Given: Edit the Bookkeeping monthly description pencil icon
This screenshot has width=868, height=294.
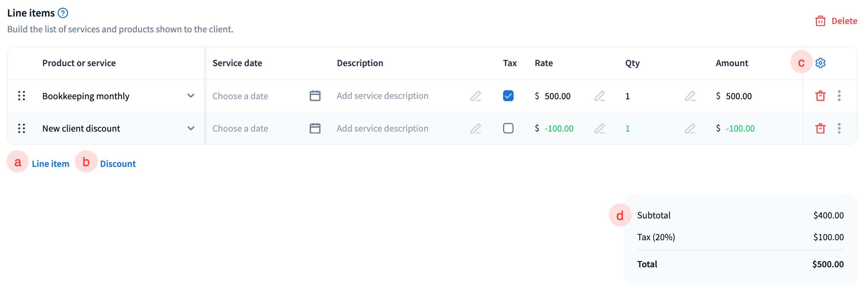Looking at the screenshot, I should pos(476,96).
